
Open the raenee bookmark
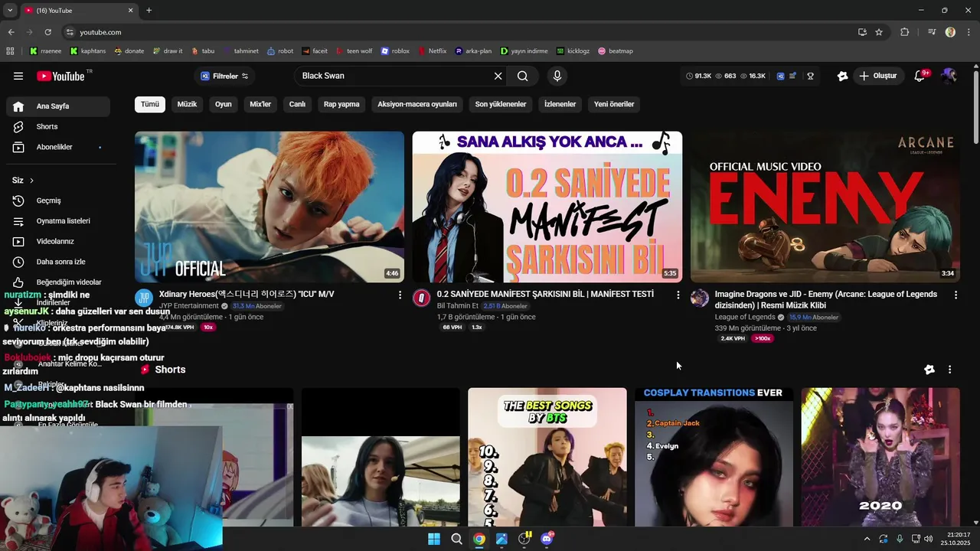click(x=45, y=51)
